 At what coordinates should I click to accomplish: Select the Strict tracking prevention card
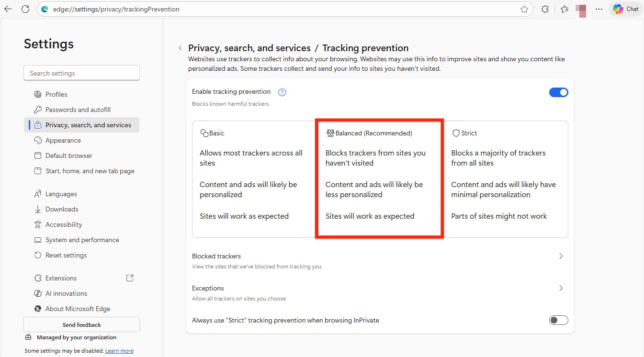coord(505,179)
